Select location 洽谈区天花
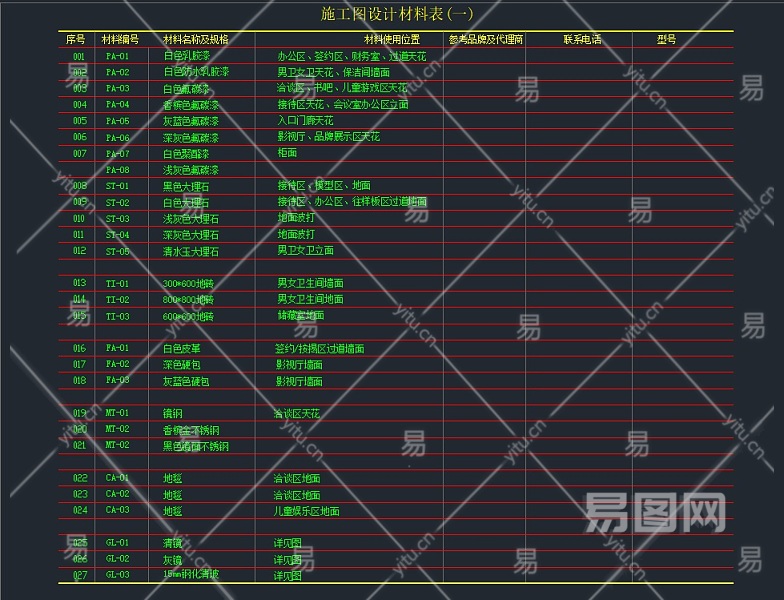784x600 pixels. click(297, 414)
